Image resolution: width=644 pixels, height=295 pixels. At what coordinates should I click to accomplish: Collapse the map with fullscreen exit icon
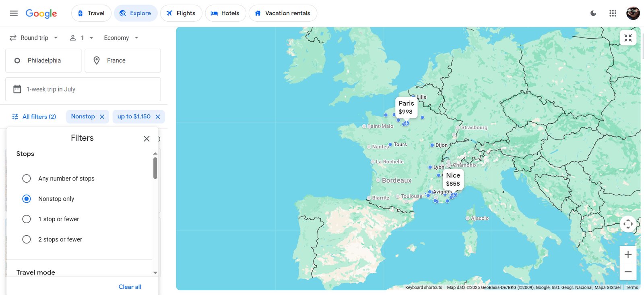pos(628,38)
